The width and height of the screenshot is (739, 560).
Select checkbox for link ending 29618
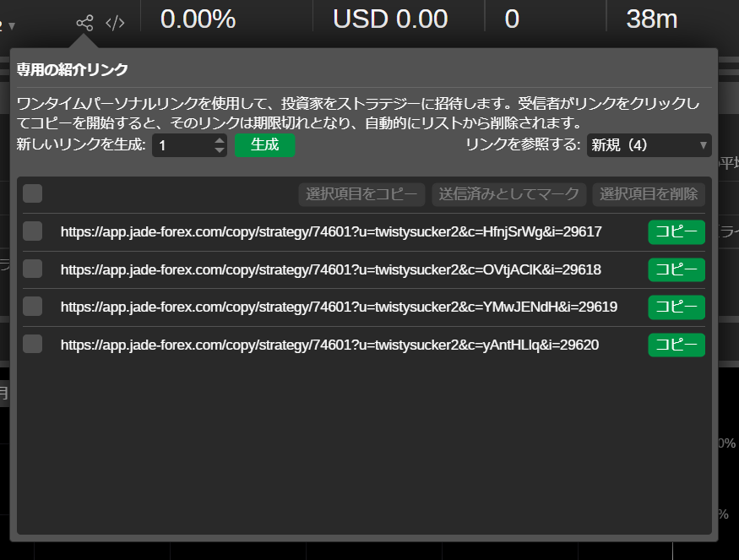click(33, 269)
